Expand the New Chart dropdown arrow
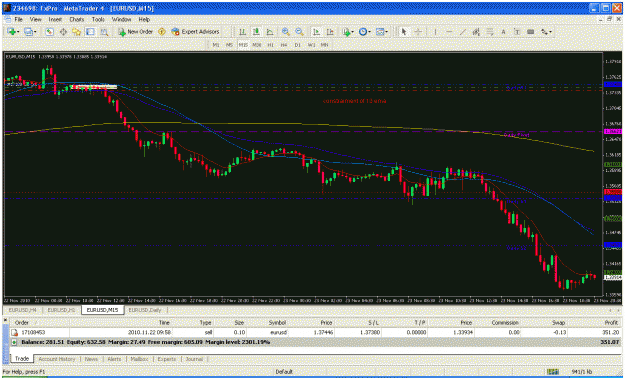Image resolution: width=625 pixels, height=378 pixels. (x=18, y=32)
